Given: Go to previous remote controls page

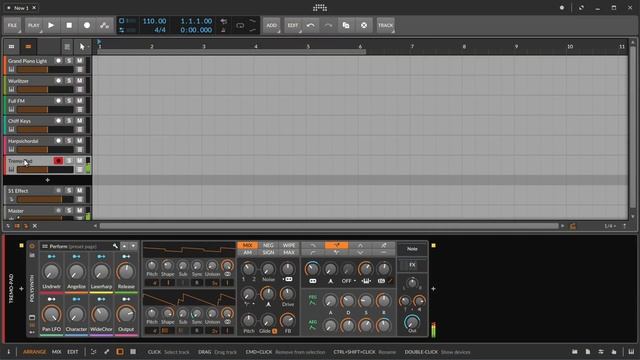Looking at the screenshot, I should click(x=124, y=246).
